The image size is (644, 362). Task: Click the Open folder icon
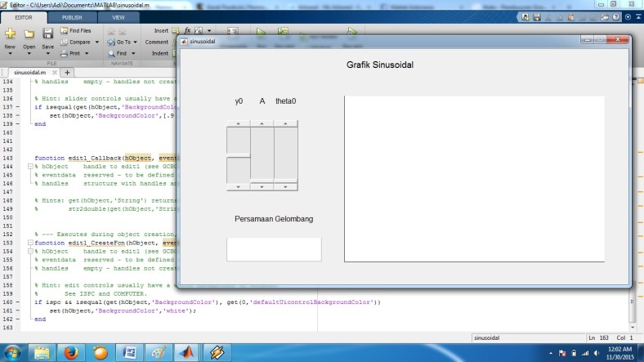tap(29, 34)
